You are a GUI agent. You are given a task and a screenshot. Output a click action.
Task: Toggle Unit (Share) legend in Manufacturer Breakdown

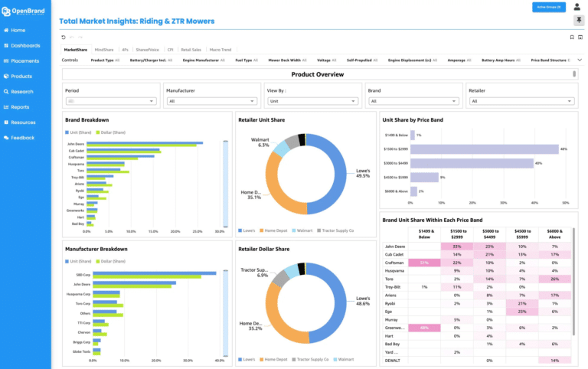coord(78,261)
